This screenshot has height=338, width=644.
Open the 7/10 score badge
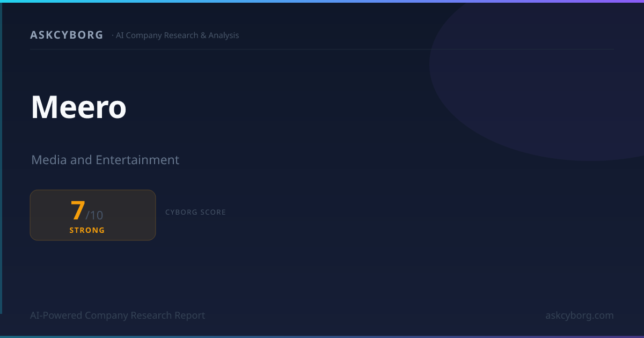[x=93, y=215]
